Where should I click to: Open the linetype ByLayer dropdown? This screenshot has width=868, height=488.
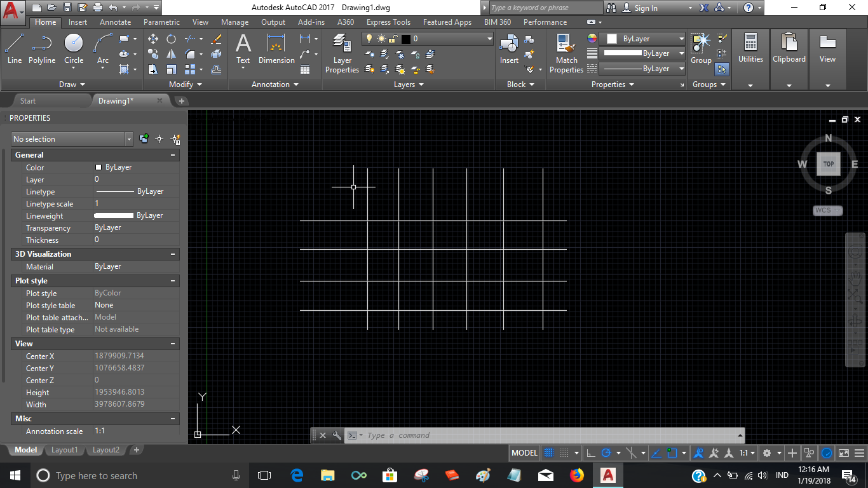(x=643, y=69)
